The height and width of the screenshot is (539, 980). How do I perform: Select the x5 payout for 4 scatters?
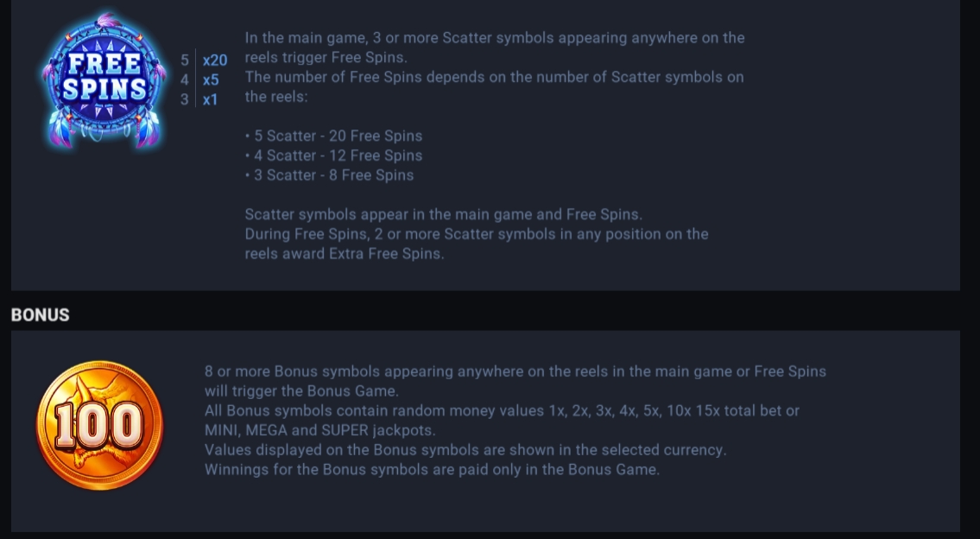pyautogui.click(x=211, y=80)
